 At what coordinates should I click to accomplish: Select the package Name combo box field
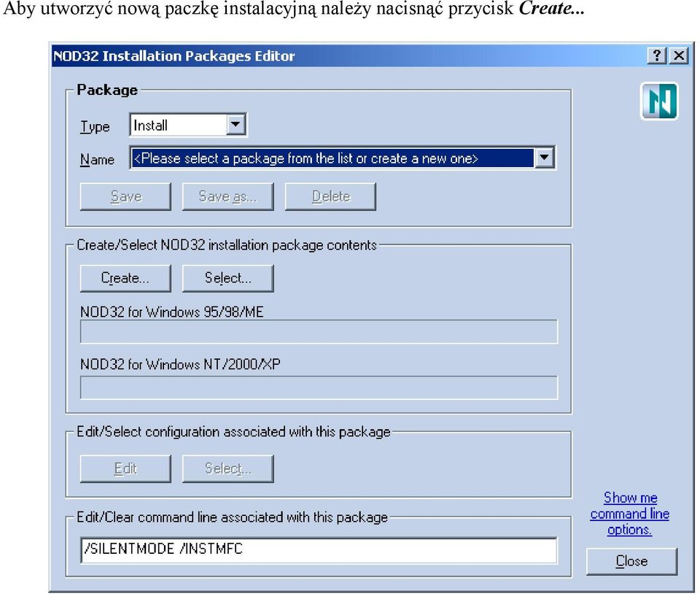[x=342, y=158]
